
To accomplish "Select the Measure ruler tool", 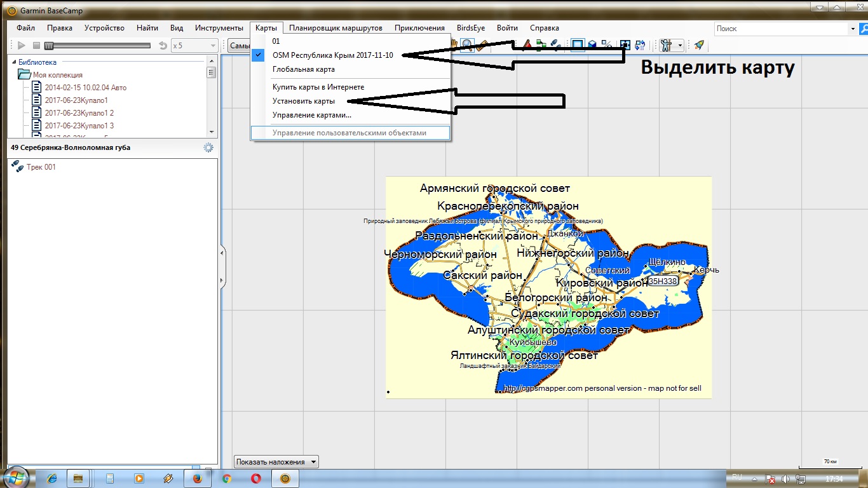I will coord(482,45).
